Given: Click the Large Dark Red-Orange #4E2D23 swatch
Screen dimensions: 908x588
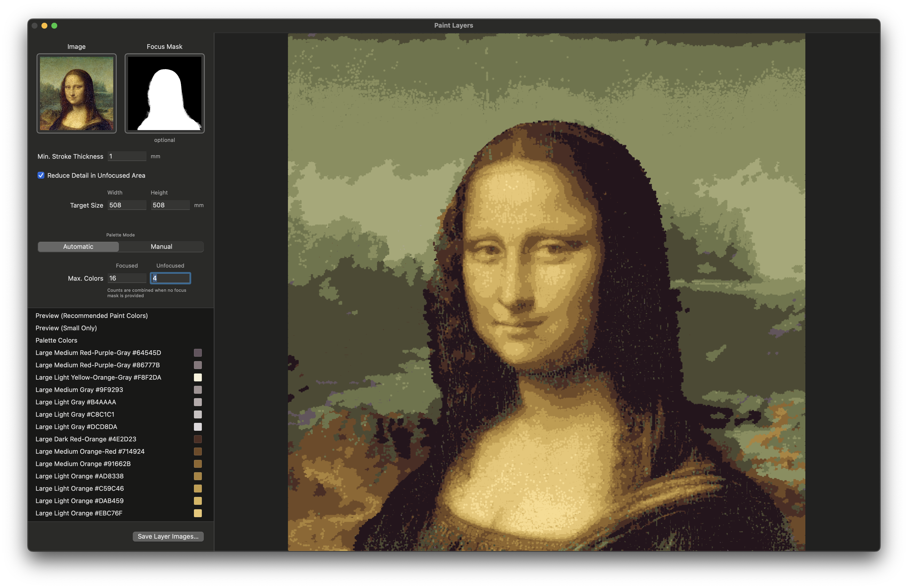Looking at the screenshot, I should click(198, 439).
